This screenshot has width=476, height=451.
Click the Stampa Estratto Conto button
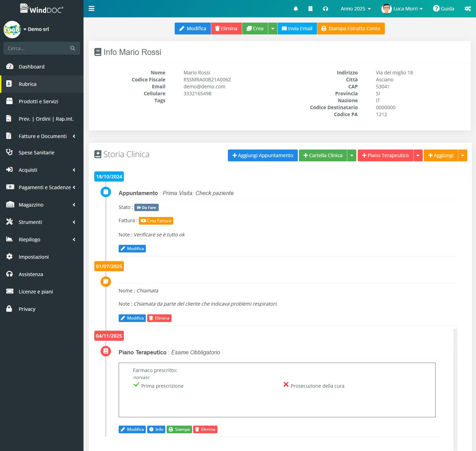pyautogui.click(x=351, y=29)
